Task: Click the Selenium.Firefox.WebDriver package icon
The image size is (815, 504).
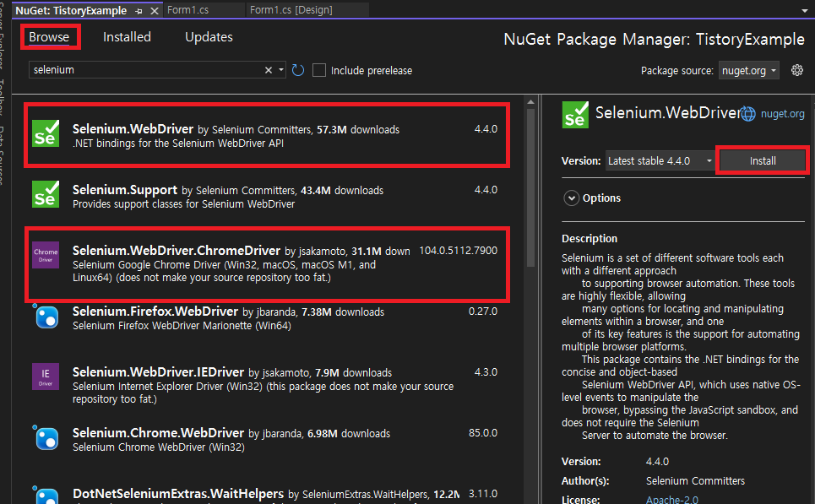Action: point(46,316)
